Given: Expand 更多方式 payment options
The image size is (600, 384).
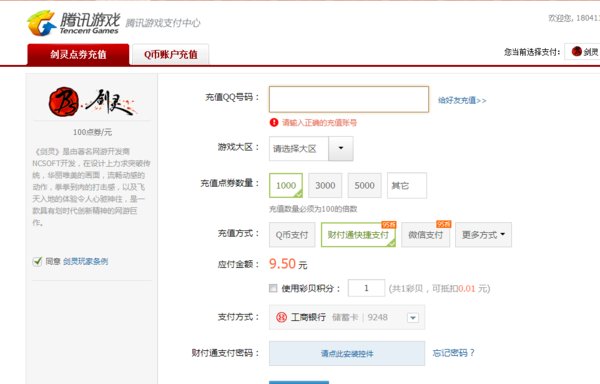Looking at the screenshot, I should pyautogui.click(x=483, y=234).
